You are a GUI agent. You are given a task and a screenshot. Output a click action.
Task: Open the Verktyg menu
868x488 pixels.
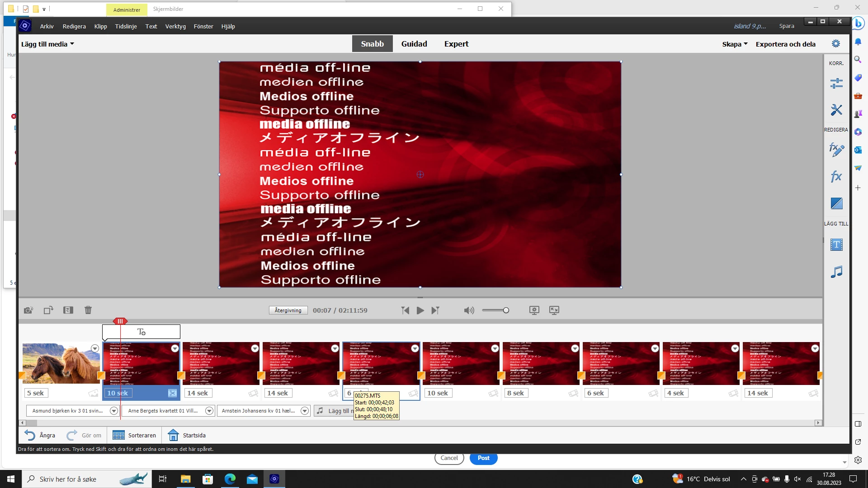175,26
